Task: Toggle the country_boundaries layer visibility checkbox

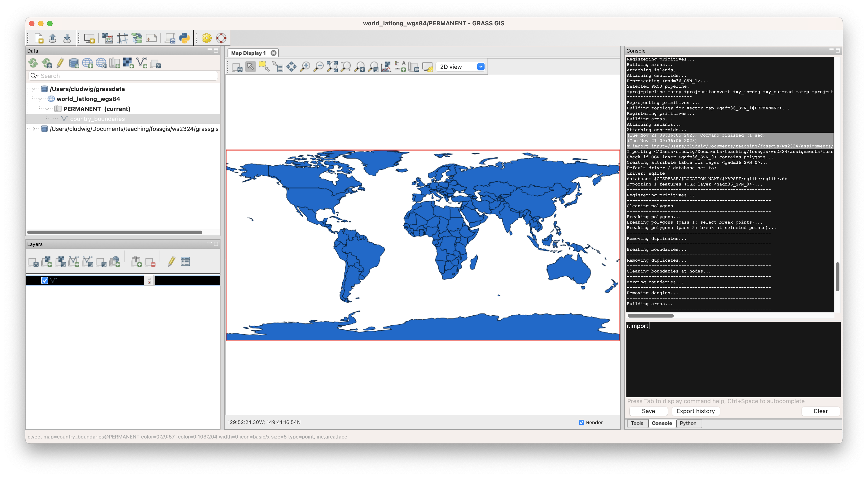Action: pos(44,280)
